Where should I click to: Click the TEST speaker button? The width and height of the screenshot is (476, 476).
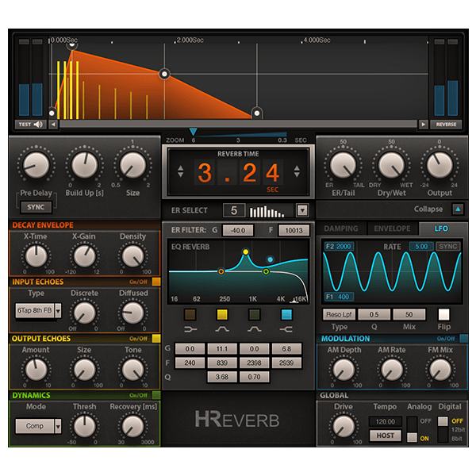pyautogui.click(x=31, y=125)
